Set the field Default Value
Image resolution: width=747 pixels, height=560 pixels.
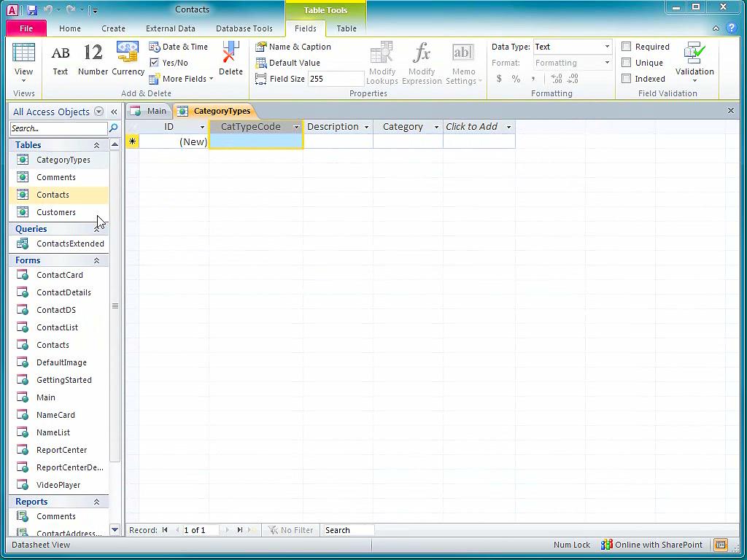[x=287, y=63]
